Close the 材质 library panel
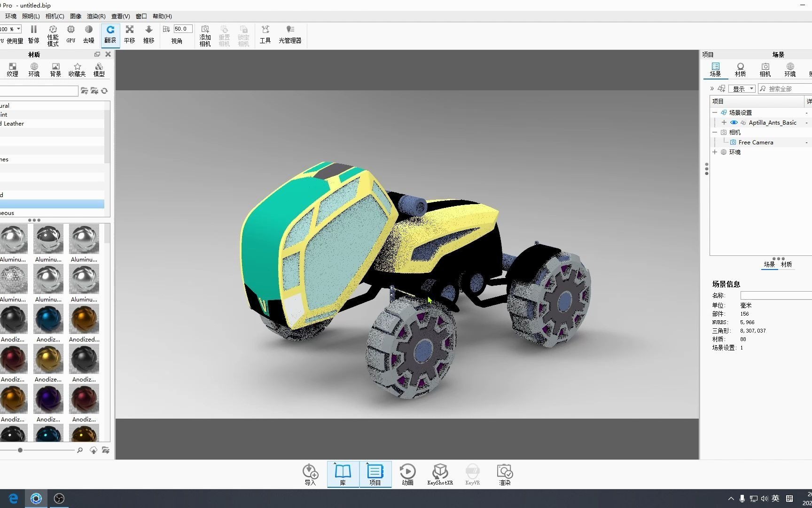Image resolution: width=812 pixels, height=508 pixels. (108, 55)
